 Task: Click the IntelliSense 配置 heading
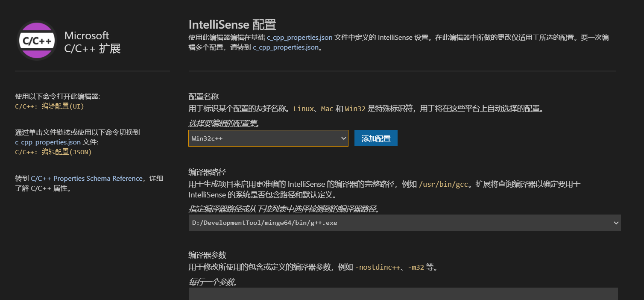click(232, 24)
